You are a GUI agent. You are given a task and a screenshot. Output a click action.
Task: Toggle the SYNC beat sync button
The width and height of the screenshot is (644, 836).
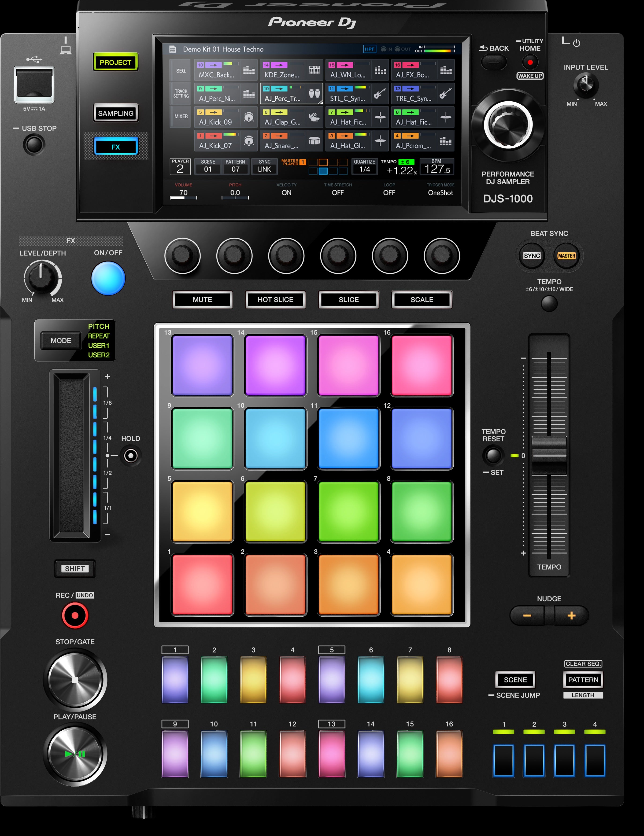[x=532, y=256]
